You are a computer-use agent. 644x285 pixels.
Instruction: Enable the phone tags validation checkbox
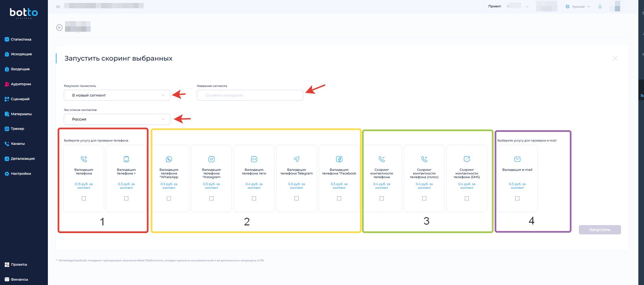[254, 198]
